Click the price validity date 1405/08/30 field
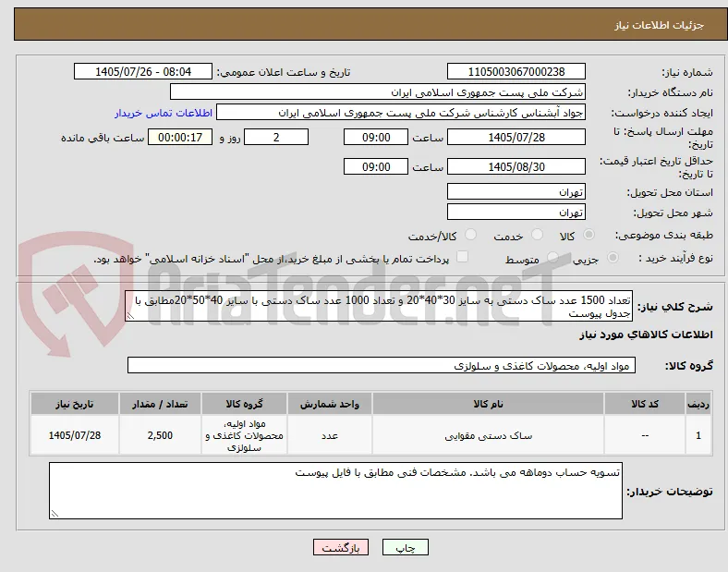 pos(516,166)
